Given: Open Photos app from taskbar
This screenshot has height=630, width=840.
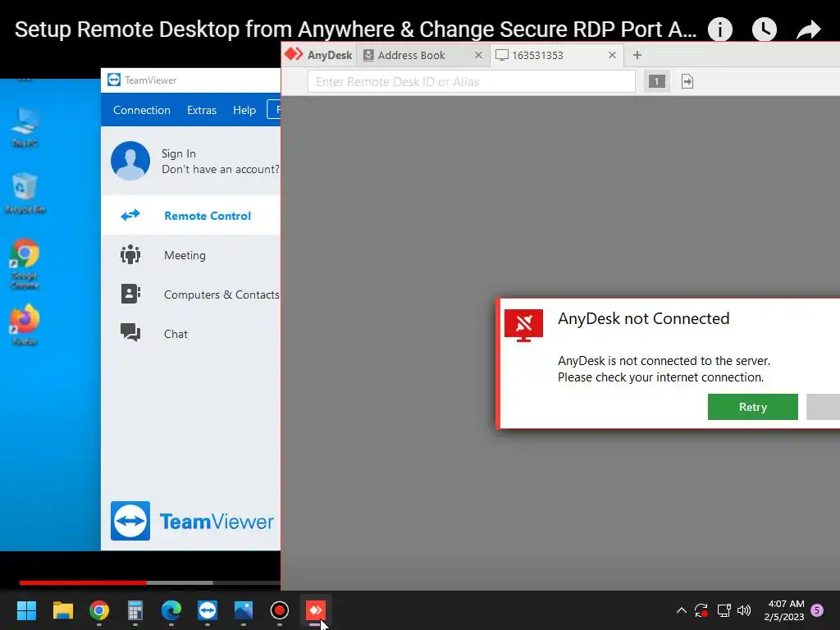Looking at the screenshot, I should pyautogui.click(x=243, y=610).
